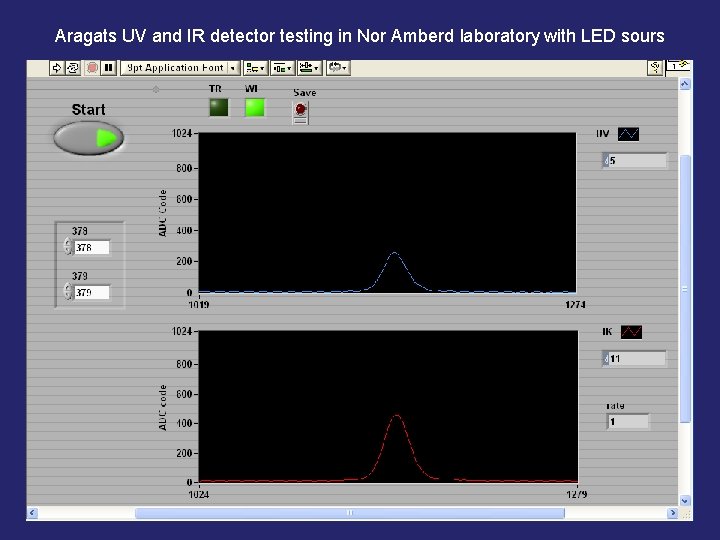
Task: Click the IR plot legend swatch
Action: [x=631, y=332]
